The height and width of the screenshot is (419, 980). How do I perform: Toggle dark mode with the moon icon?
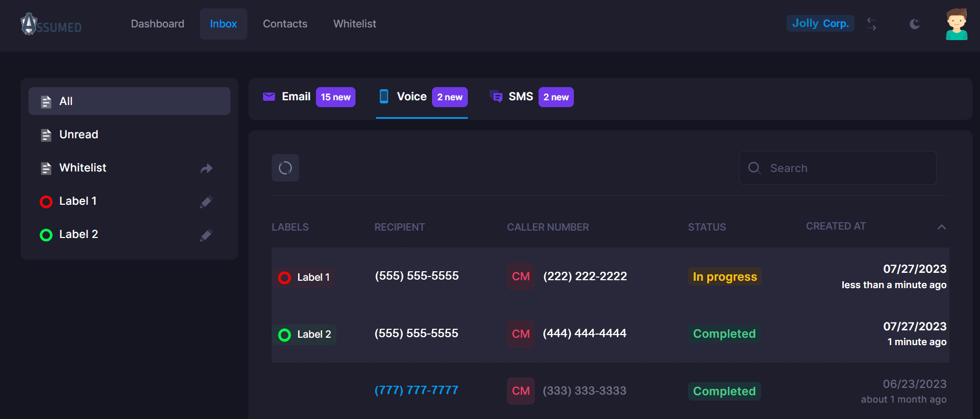915,24
